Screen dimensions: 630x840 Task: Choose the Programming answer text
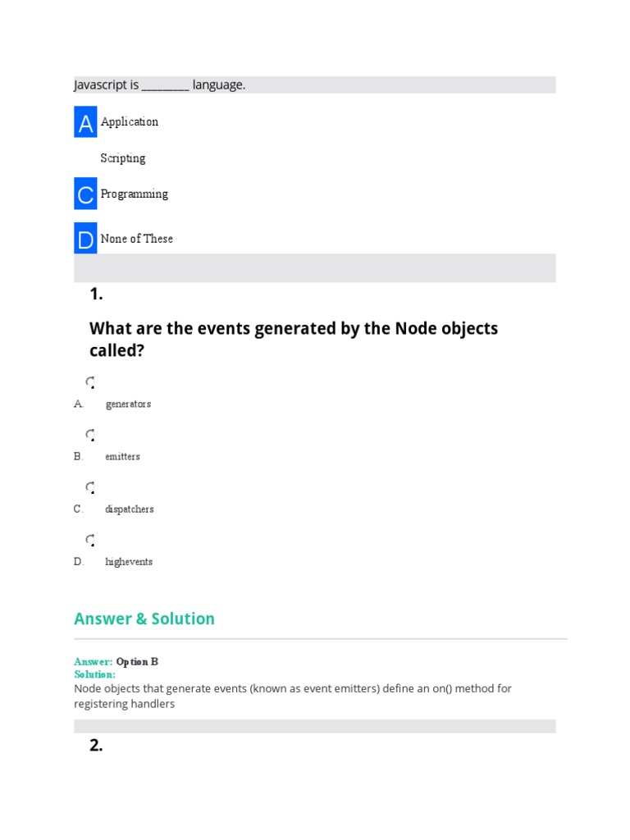tap(135, 194)
